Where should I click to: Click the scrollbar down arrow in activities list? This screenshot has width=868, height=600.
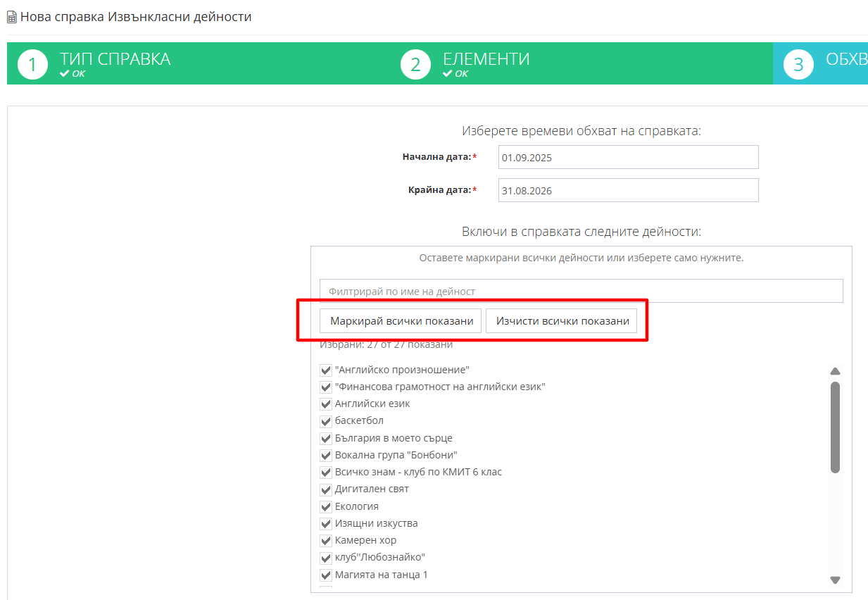point(836,580)
